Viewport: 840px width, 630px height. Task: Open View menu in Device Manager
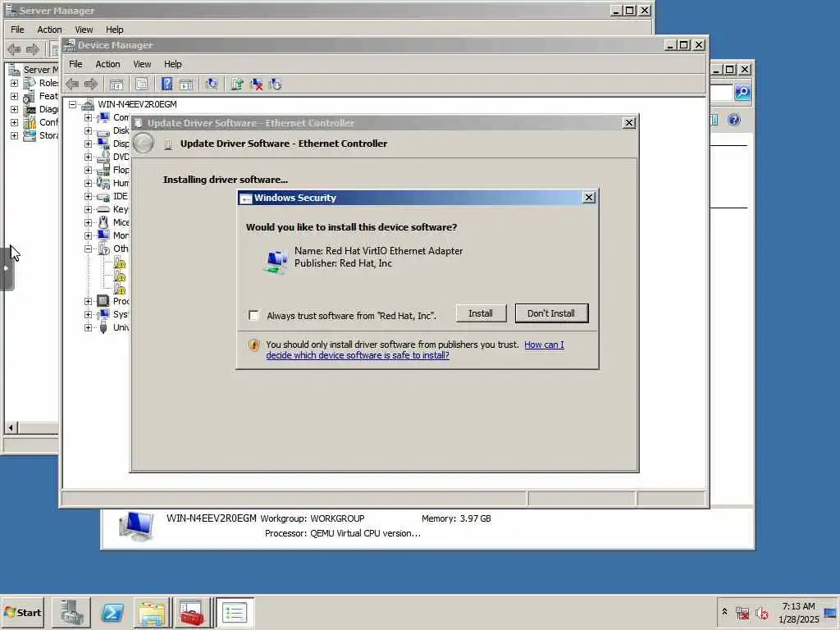tap(142, 64)
